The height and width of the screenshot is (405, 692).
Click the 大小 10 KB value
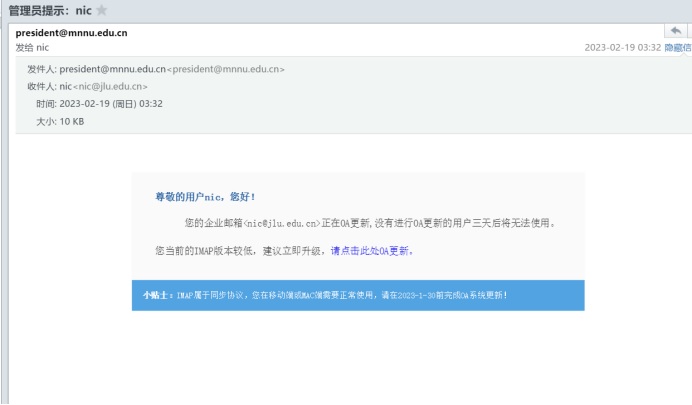click(72, 121)
